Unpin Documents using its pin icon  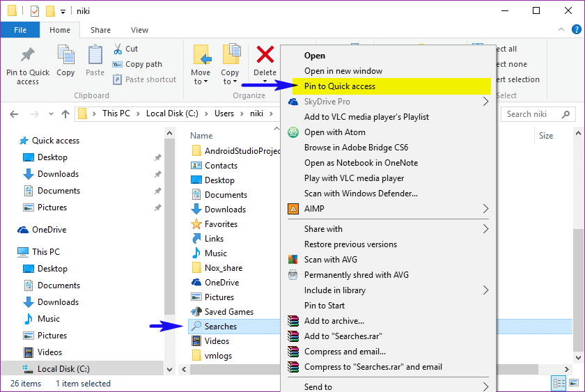tap(158, 191)
